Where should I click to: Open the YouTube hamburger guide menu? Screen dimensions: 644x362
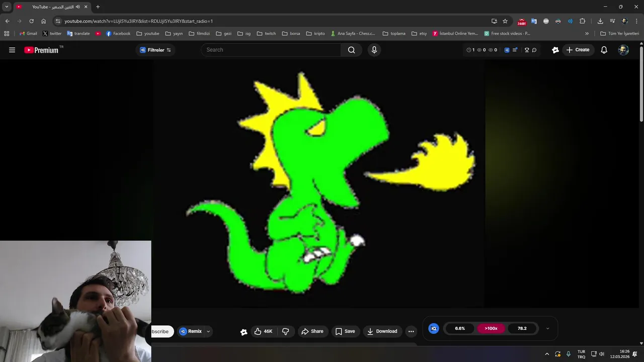click(12, 50)
